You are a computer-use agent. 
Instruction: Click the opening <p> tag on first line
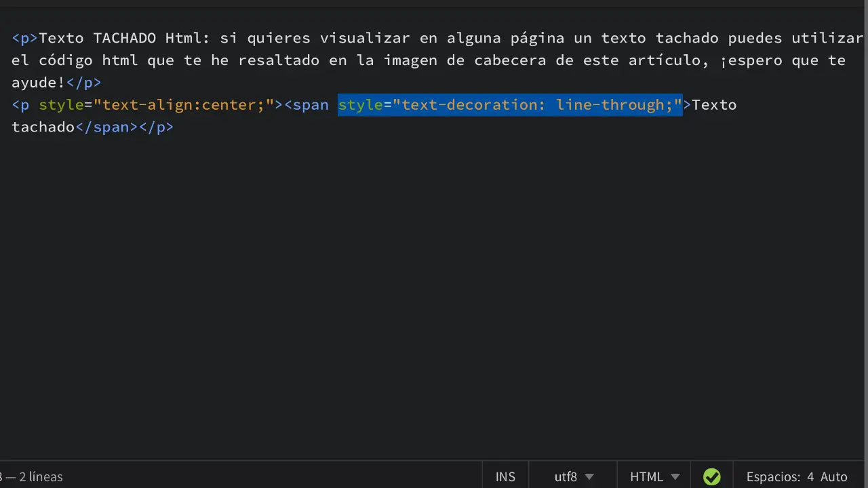[x=24, y=38]
